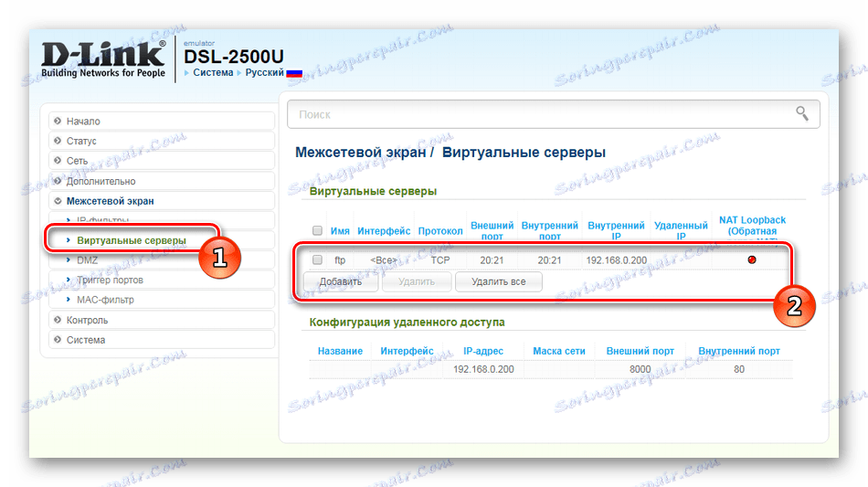Click the Добавить button

point(341,281)
